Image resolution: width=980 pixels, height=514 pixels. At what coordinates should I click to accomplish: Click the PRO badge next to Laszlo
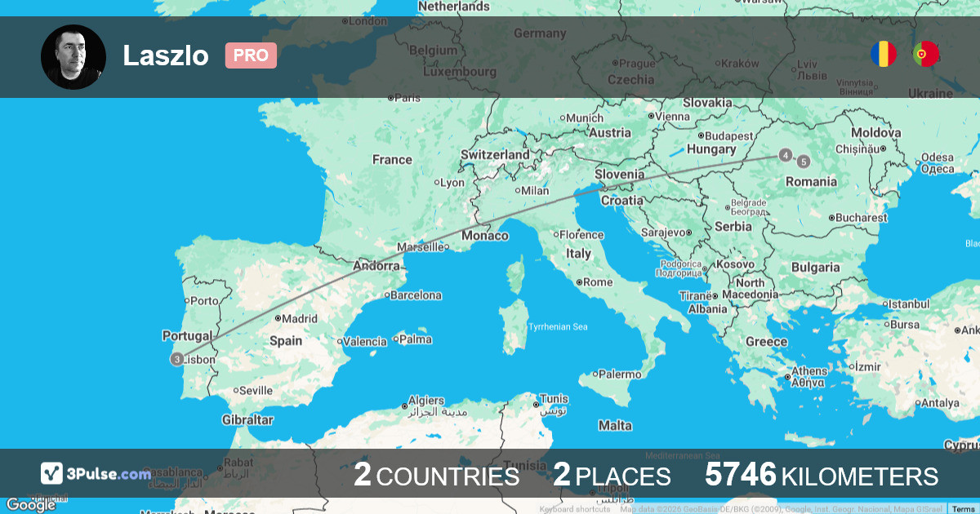(251, 55)
